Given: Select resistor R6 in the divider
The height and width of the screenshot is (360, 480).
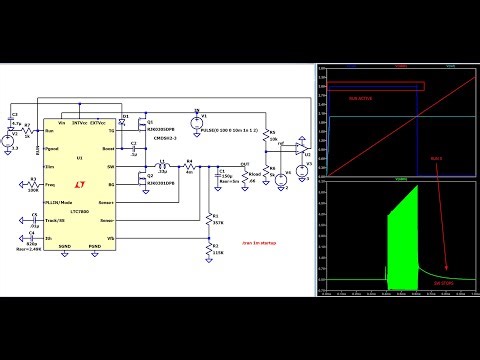Looking at the screenshot, I should (x=266, y=172).
